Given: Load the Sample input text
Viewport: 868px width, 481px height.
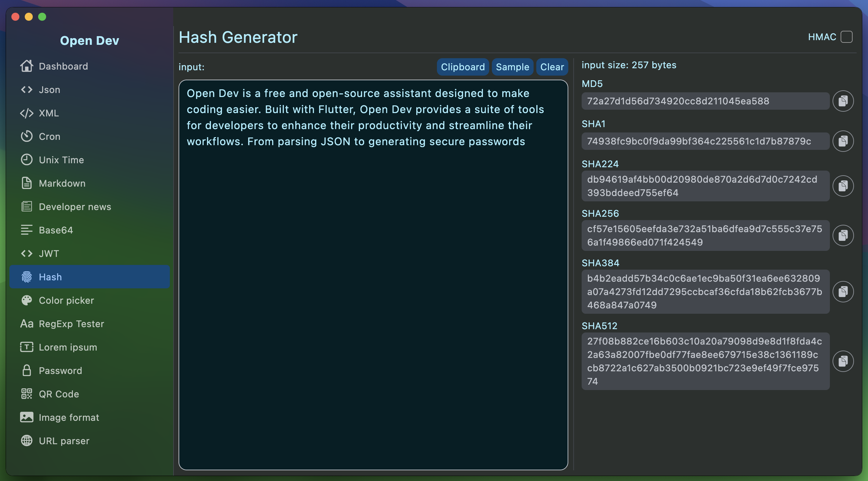Looking at the screenshot, I should click(x=513, y=67).
